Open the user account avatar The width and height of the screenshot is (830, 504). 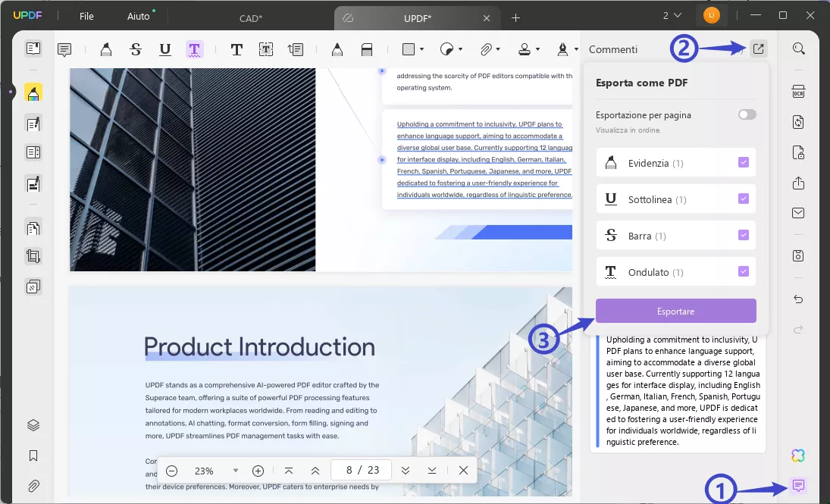point(712,15)
